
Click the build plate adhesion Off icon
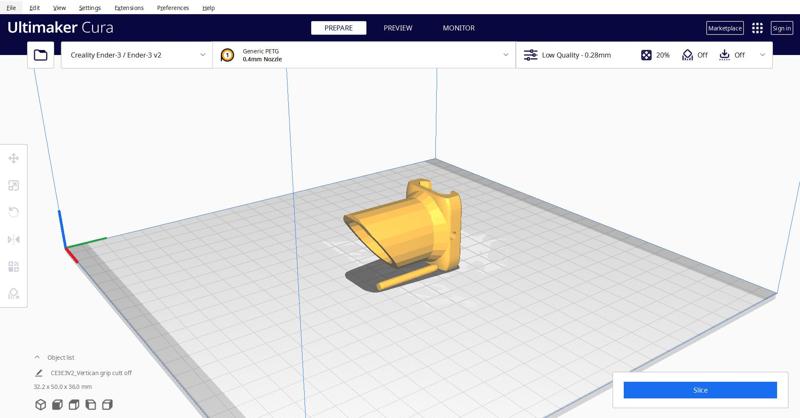tap(724, 55)
